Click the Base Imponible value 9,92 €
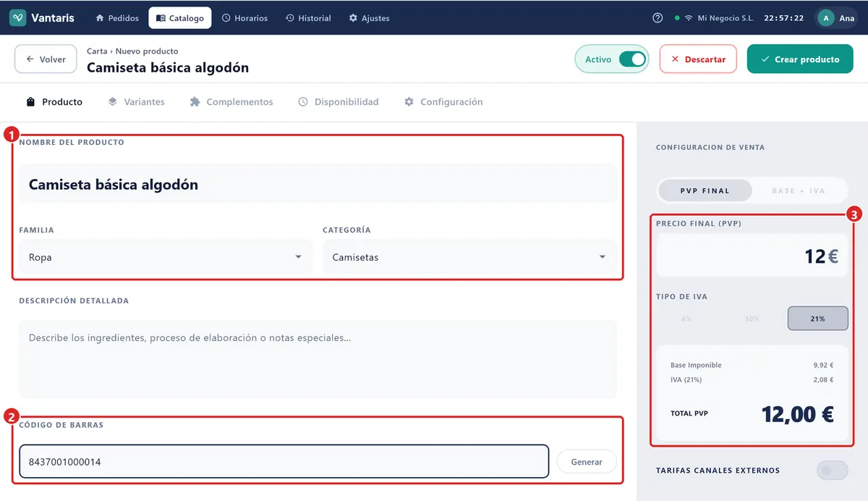Image resolution: width=868 pixels, height=501 pixels. pyautogui.click(x=823, y=366)
